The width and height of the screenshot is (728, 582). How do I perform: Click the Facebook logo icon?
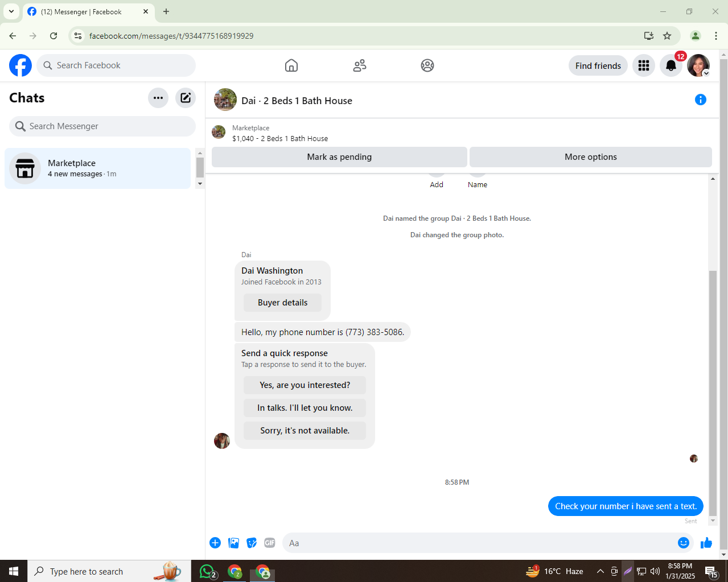pos(20,65)
